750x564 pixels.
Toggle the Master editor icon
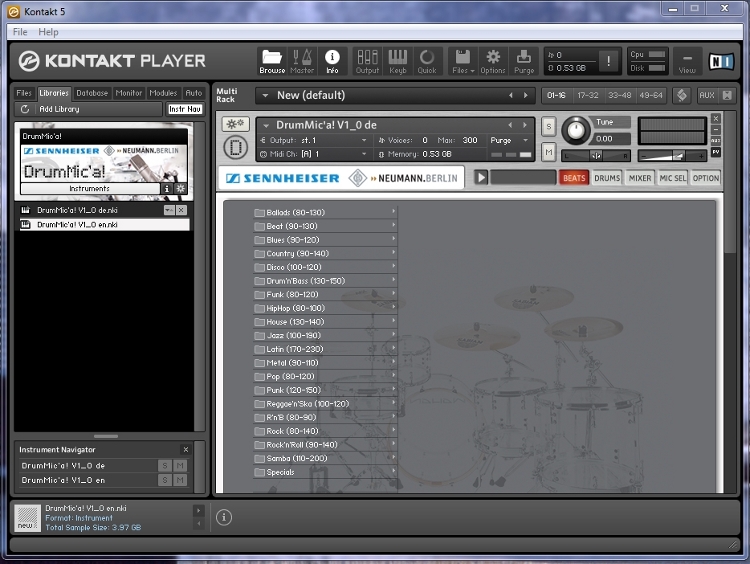302,61
